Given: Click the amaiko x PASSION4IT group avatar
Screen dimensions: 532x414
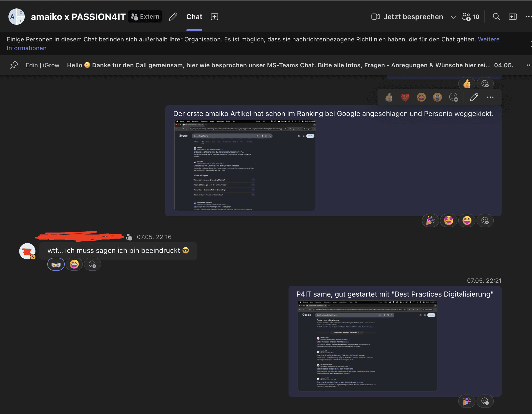Looking at the screenshot, I should click(17, 17).
